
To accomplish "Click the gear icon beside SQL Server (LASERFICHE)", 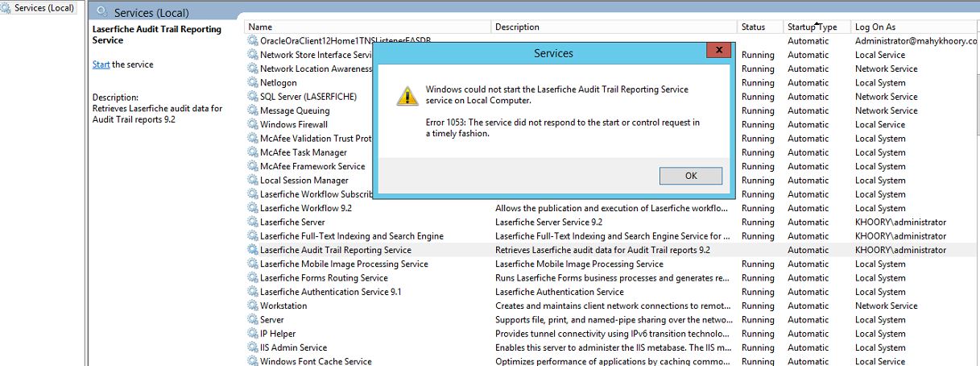I will [253, 97].
